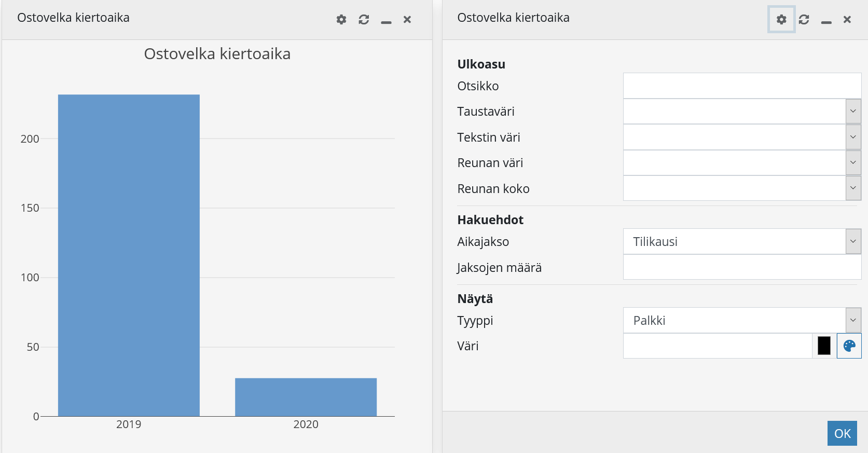The image size is (868, 453).
Task: Click the 2019 bar in the chart
Action: 129,255
